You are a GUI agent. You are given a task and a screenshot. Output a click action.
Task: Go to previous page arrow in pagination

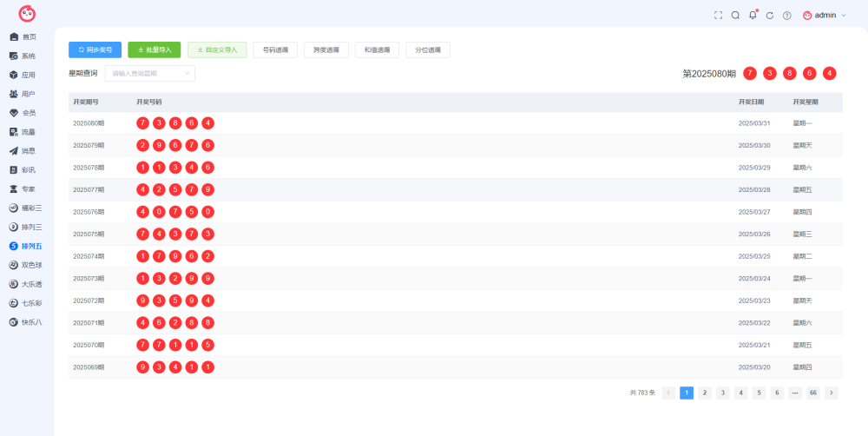pyautogui.click(x=668, y=393)
